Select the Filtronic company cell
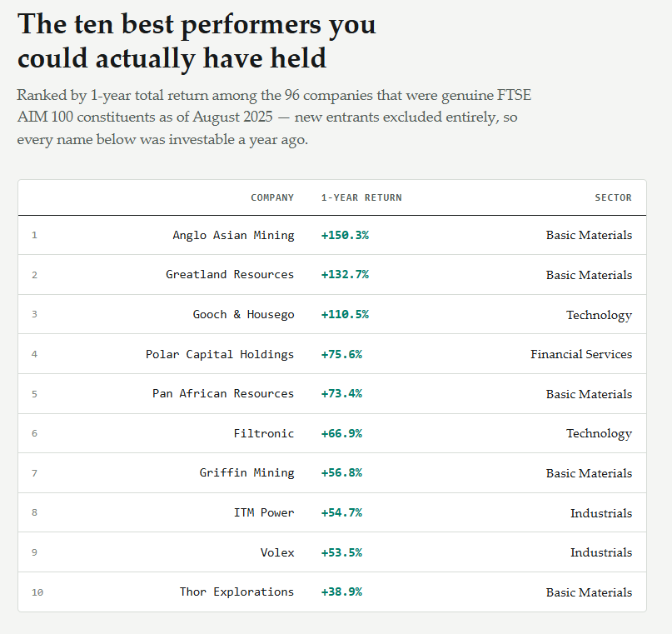 click(x=264, y=433)
